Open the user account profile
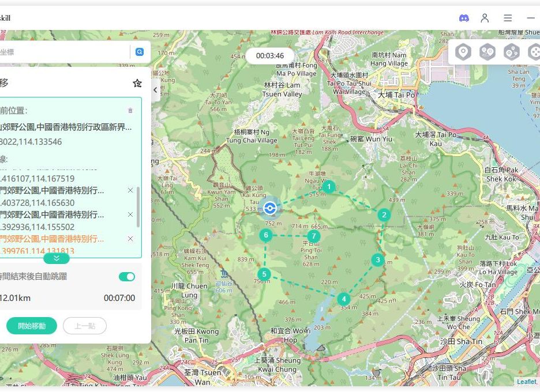The image size is (540, 392). [485, 18]
